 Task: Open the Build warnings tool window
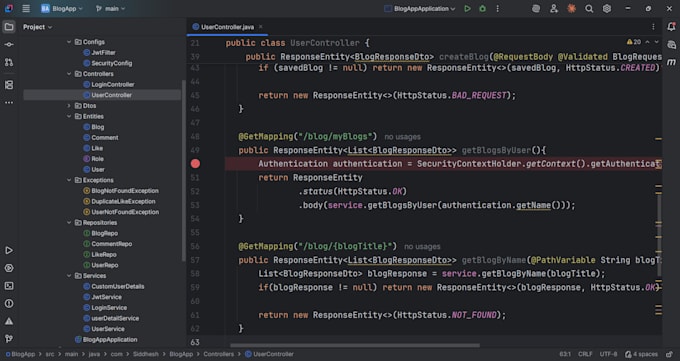point(9,321)
